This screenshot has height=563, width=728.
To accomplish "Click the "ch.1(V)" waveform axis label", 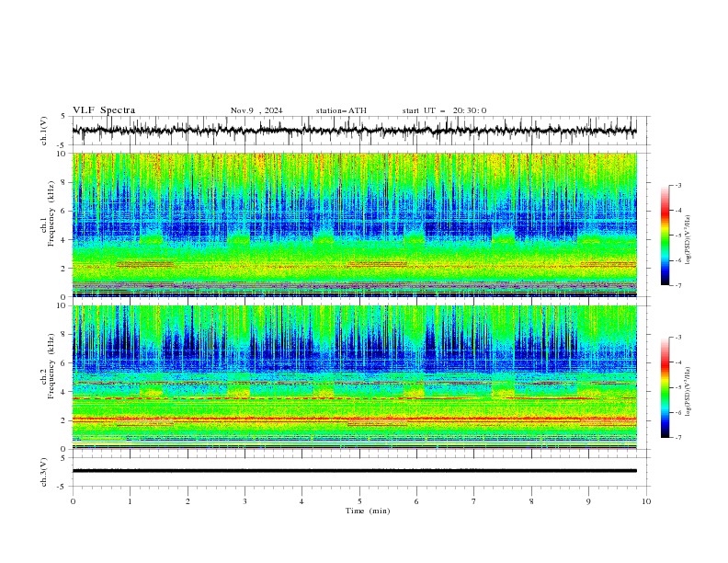I will point(44,131).
